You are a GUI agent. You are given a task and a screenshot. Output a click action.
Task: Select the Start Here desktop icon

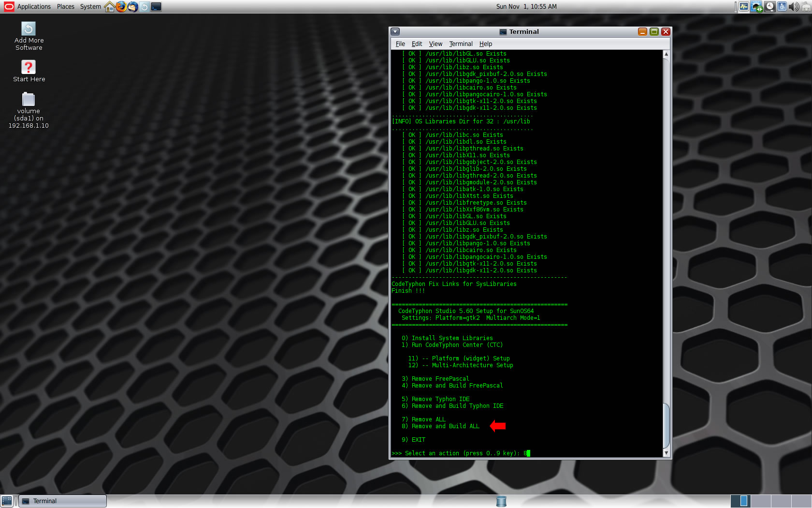(x=29, y=71)
